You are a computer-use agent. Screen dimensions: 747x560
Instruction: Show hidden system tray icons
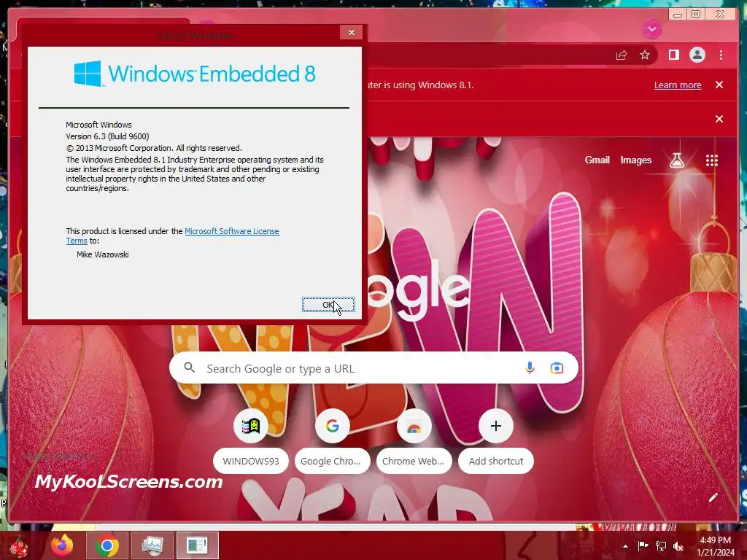click(x=625, y=546)
